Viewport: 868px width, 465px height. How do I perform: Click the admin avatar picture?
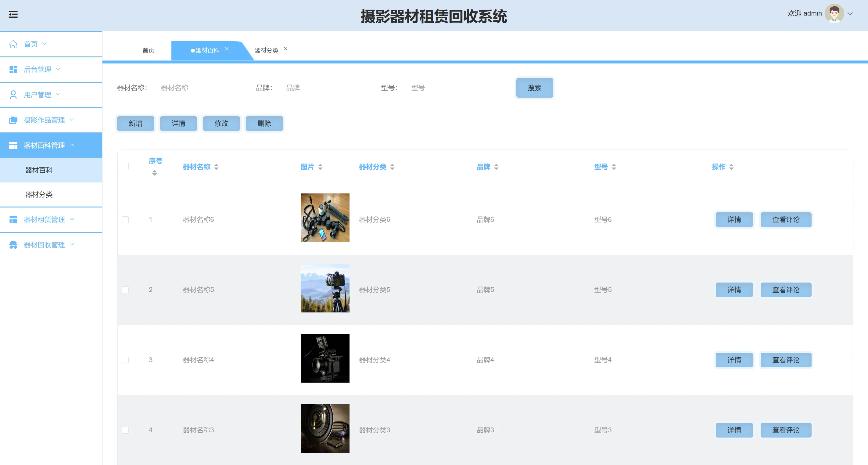click(834, 13)
